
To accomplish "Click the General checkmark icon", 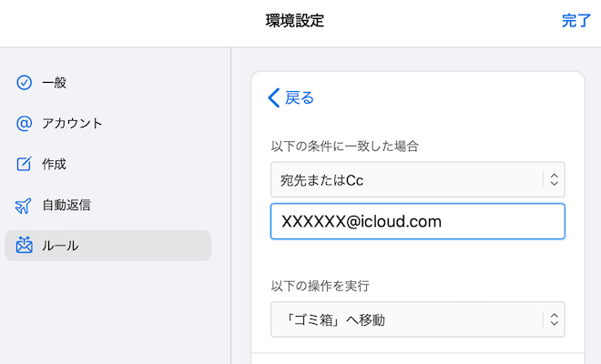I will point(25,83).
